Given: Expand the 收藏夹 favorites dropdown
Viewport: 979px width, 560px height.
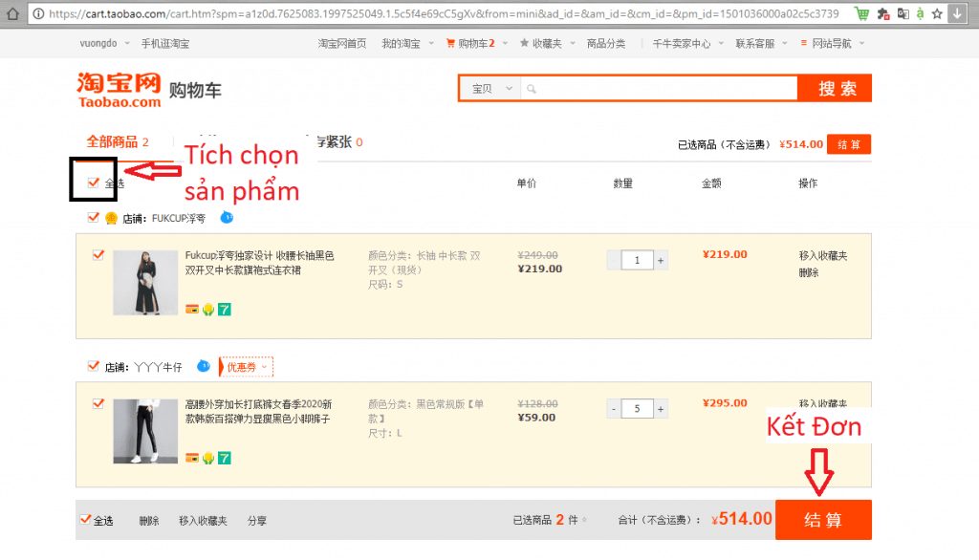Looking at the screenshot, I should [548, 43].
